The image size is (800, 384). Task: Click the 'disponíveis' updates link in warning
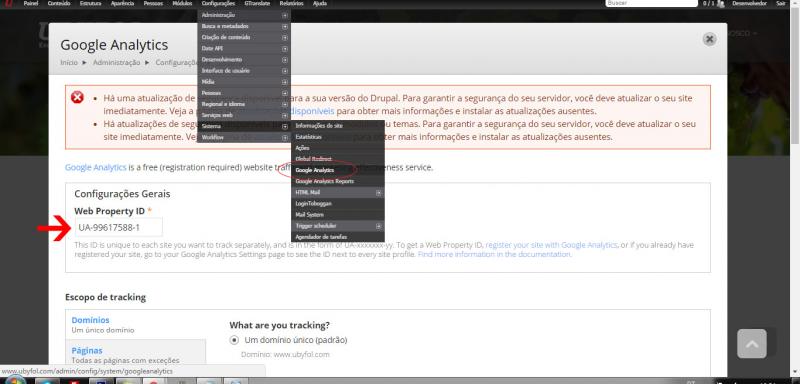[312, 111]
